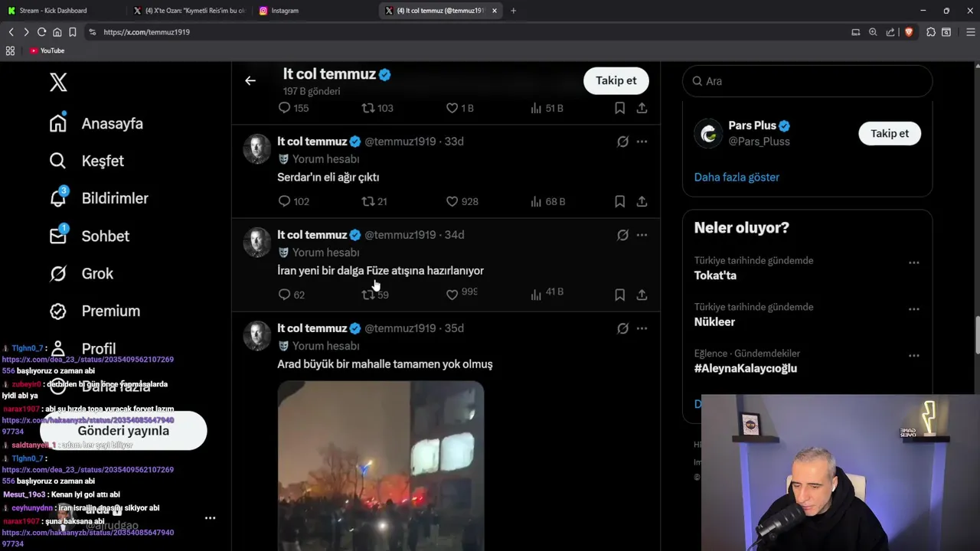Reply to the top post with 155 replies
Image resolution: width=980 pixels, height=551 pixels.
pos(293,108)
